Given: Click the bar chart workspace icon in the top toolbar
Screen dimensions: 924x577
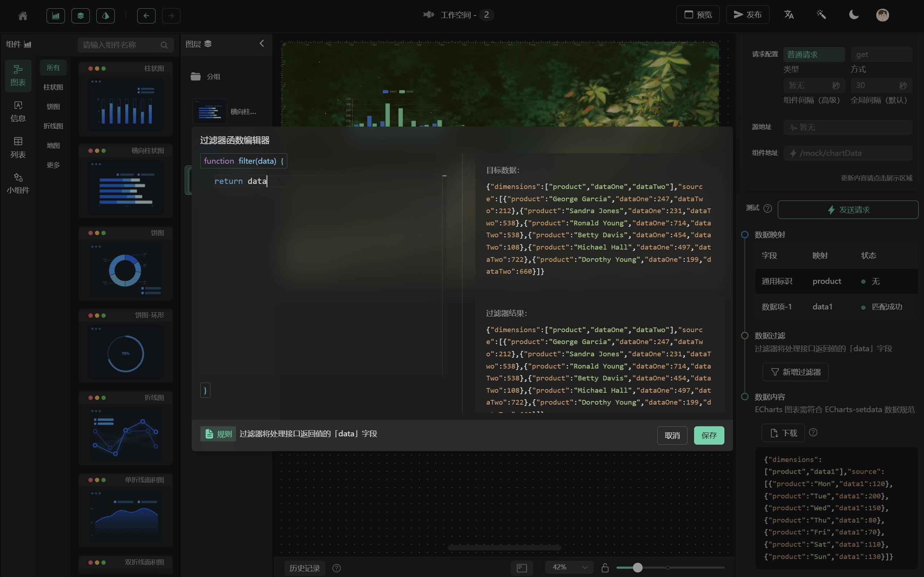Looking at the screenshot, I should [55, 16].
